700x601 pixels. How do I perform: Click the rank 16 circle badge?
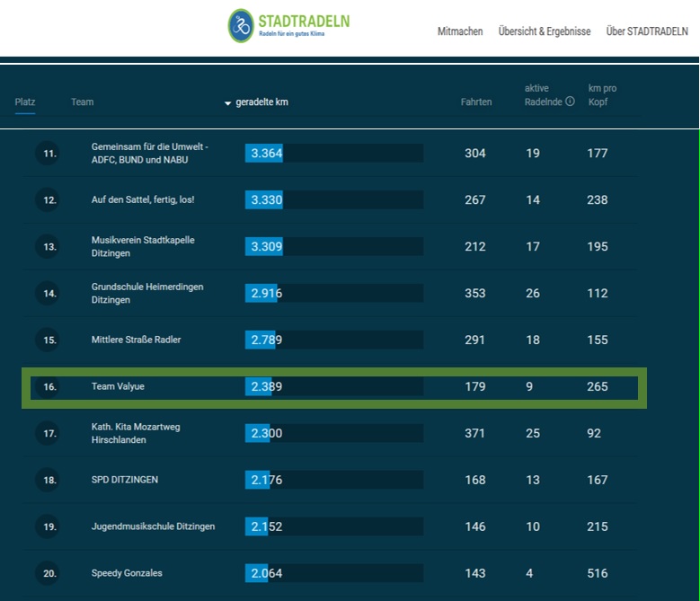click(x=49, y=387)
